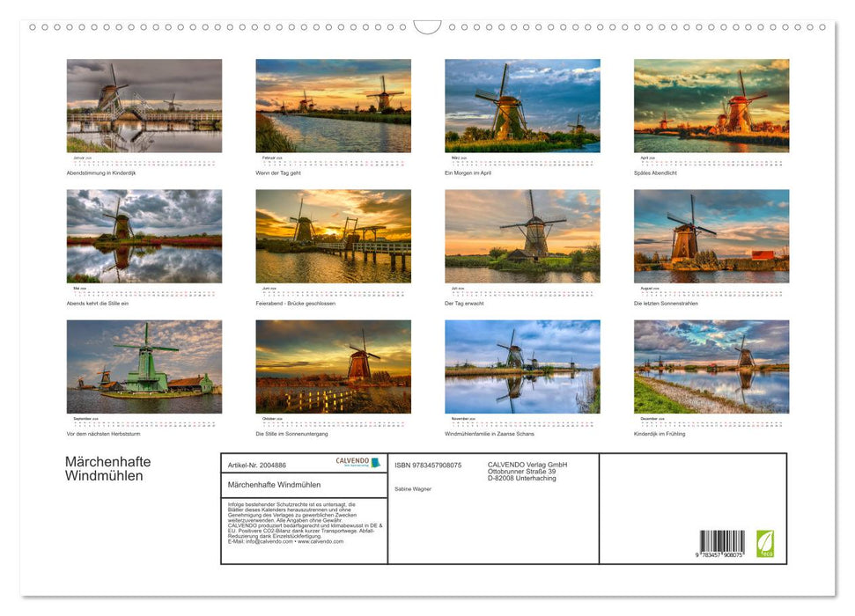Click the Artikel-Nr. 2004886 field
The image size is (855, 616).
pyautogui.click(x=255, y=465)
